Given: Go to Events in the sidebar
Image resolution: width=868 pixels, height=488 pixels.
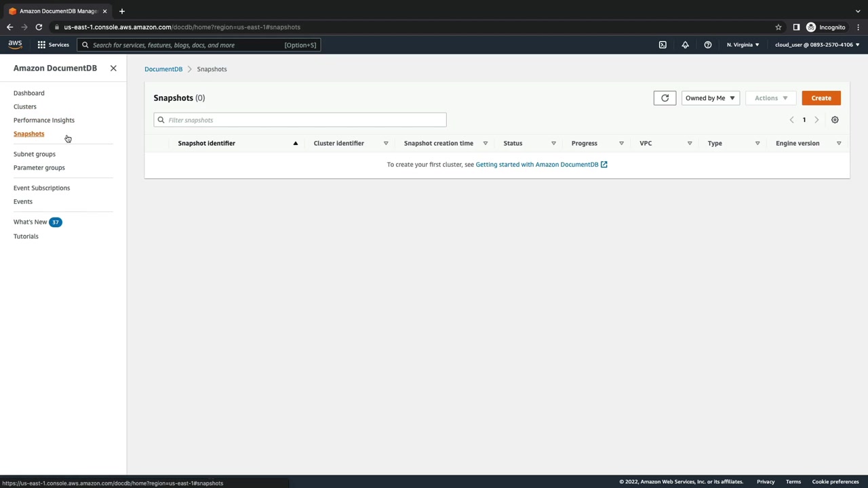Looking at the screenshot, I should click(23, 201).
